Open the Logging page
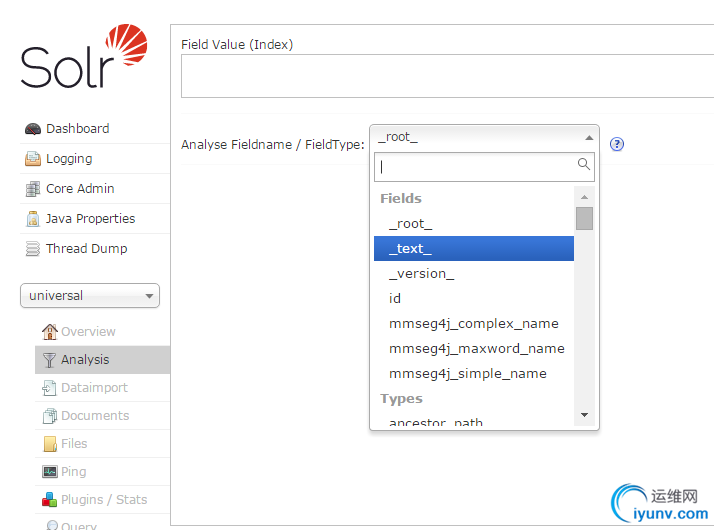This screenshot has height=530, width=714. [x=69, y=159]
